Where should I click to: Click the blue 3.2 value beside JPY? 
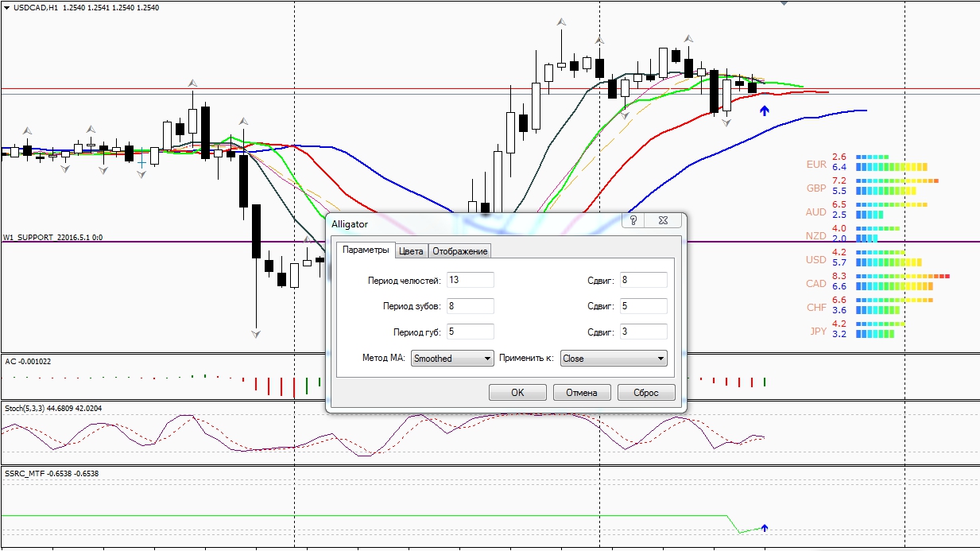(x=839, y=334)
